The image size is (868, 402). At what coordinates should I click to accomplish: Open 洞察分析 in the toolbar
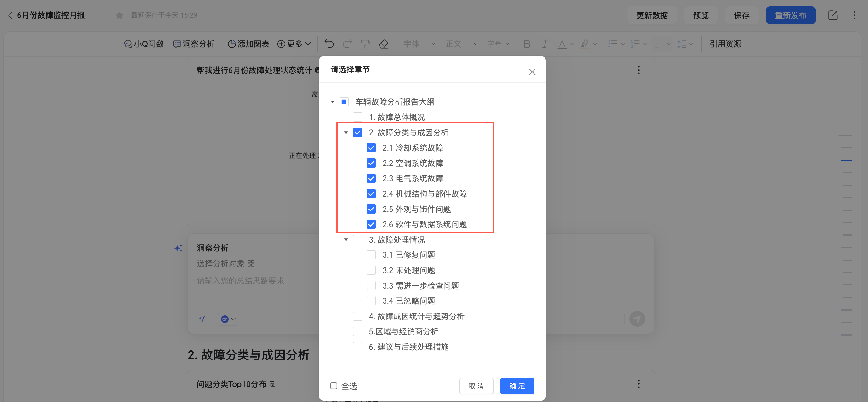[194, 44]
